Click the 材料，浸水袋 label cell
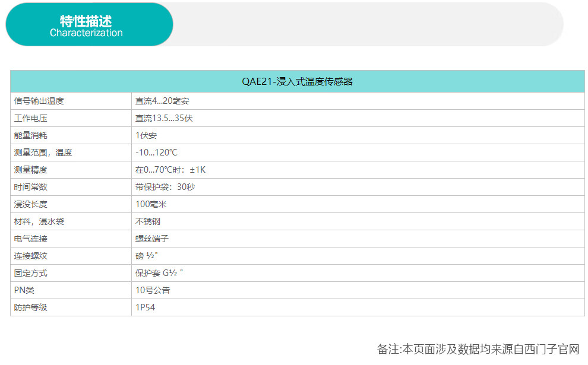The width and height of the screenshot is (588, 365). tap(71, 221)
